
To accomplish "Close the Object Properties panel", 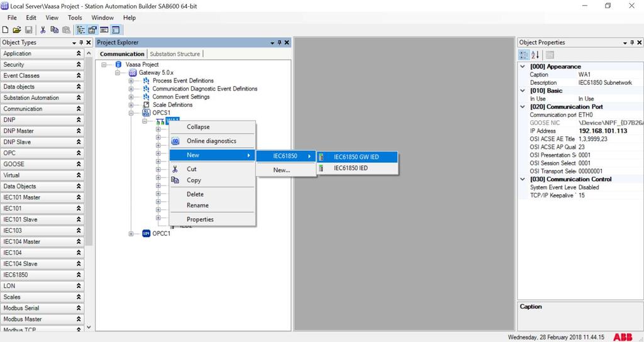I will click(x=640, y=42).
